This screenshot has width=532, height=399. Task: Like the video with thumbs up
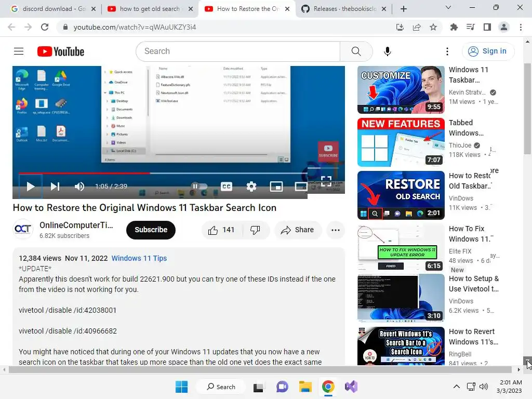[x=221, y=230]
